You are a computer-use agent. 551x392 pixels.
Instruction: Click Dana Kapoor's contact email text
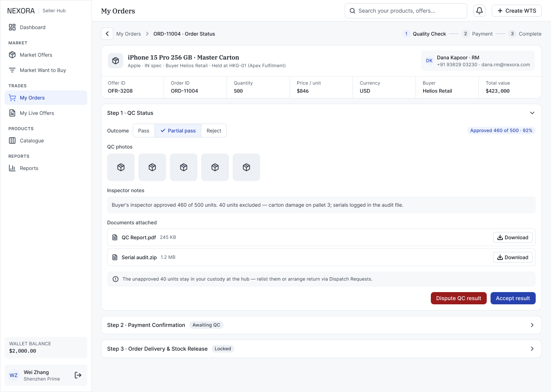pos(505,65)
